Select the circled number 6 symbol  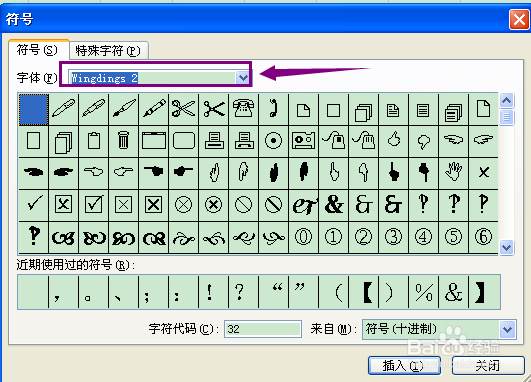pos(483,237)
